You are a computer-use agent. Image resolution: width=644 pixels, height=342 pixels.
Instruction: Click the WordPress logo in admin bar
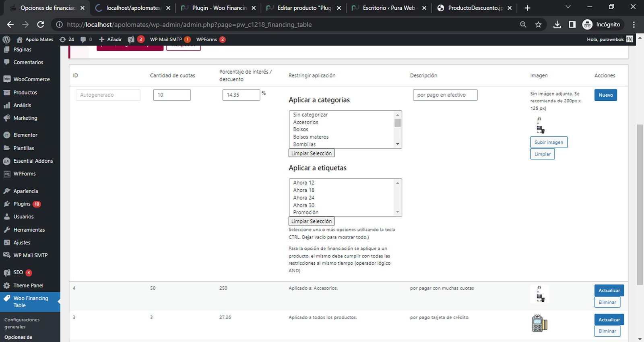click(6, 39)
